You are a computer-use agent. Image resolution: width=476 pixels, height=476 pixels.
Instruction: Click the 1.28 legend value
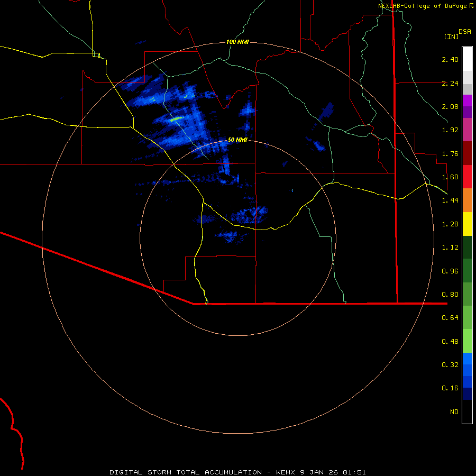[450, 224]
